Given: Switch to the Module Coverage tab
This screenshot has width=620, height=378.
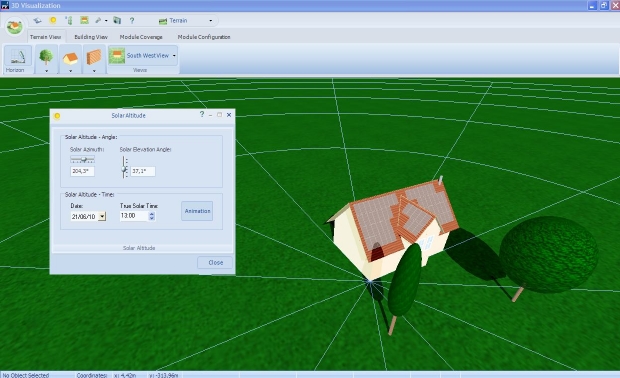Looking at the screenshot, I should 141,37.
